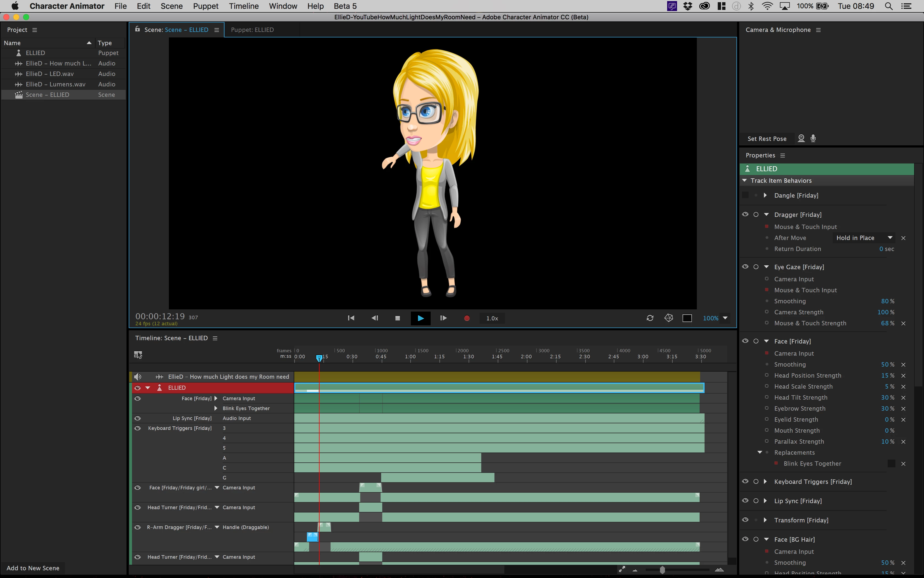Collapse Dragger [Friday] behavior
Screen dimensions: 924x578
pos(766,214)
